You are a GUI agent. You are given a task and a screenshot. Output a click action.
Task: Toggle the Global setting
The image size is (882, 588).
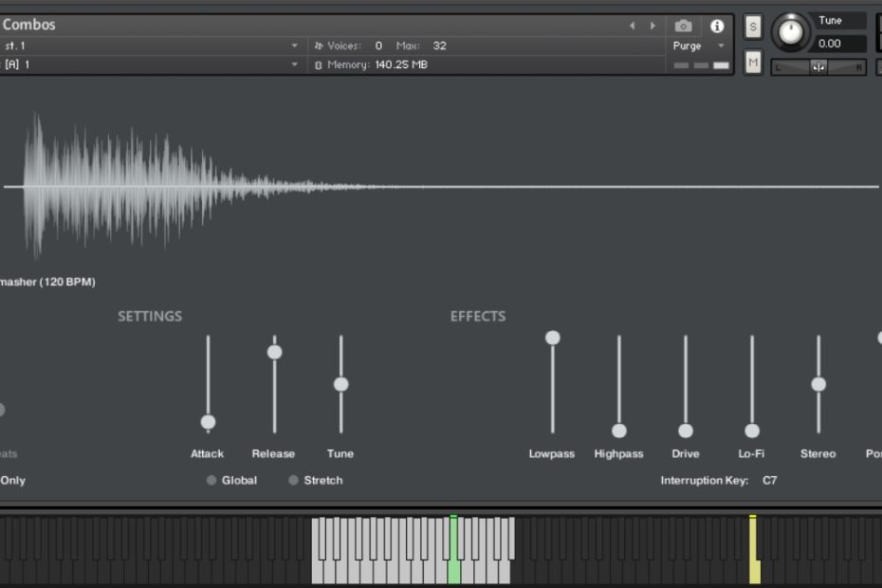point(212,481)
